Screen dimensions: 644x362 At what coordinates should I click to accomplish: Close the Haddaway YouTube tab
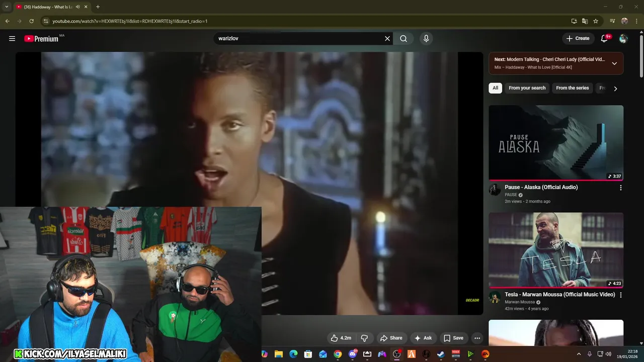pyautogui.click(x=86, y=7)
